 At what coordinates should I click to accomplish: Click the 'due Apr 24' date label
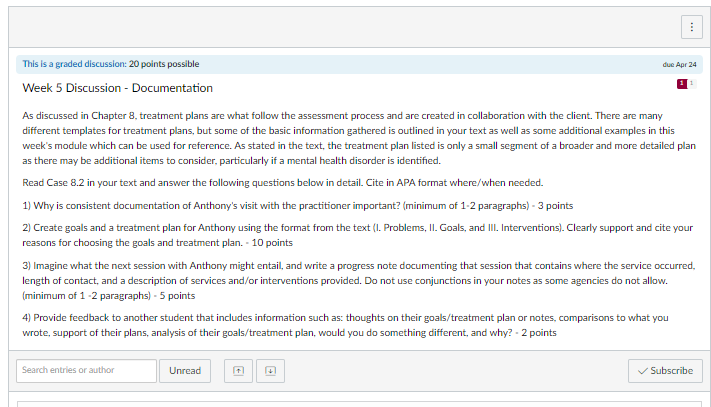(x=679, y=64)
